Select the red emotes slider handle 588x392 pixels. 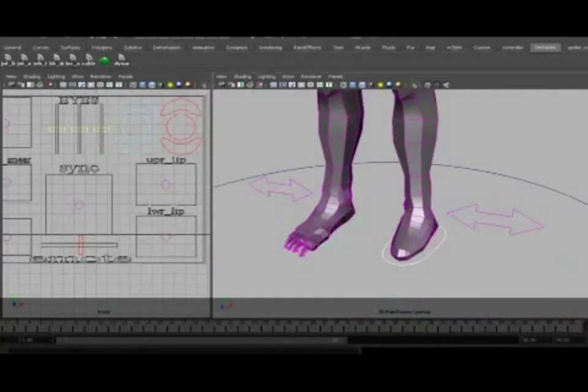(81, 245)
